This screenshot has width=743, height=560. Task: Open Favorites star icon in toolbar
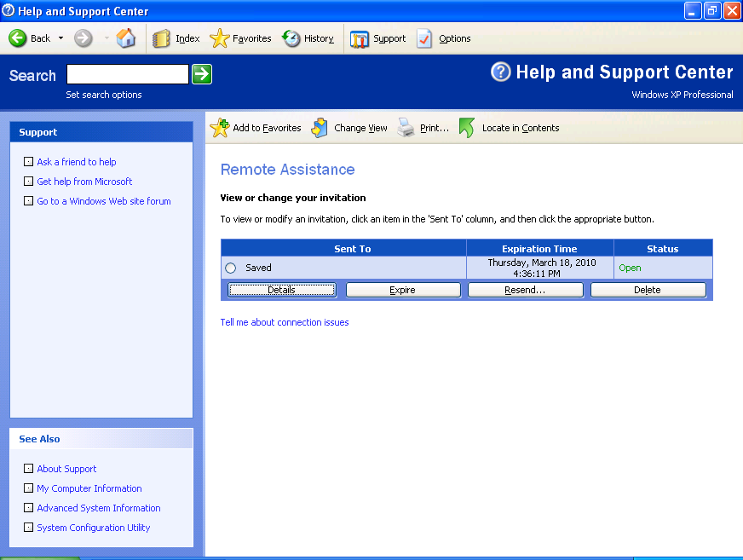pos(219,38)
